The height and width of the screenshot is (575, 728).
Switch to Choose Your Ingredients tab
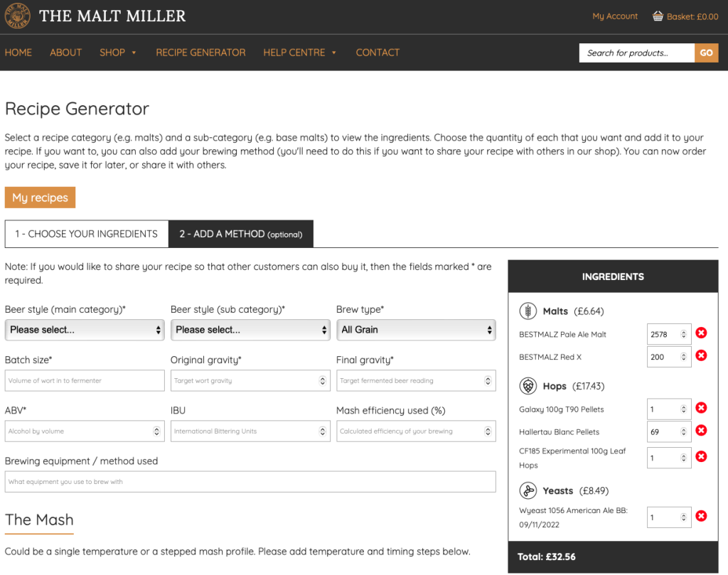86,234
